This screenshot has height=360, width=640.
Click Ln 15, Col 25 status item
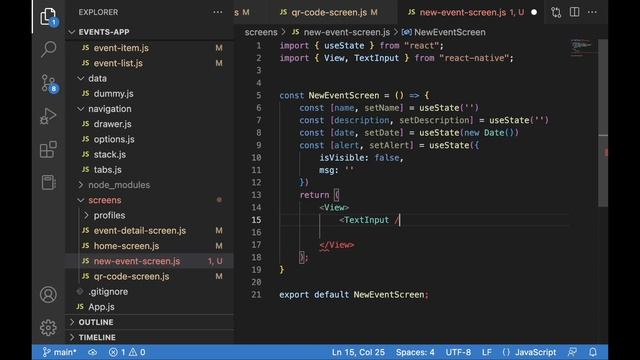coord(358,352)
